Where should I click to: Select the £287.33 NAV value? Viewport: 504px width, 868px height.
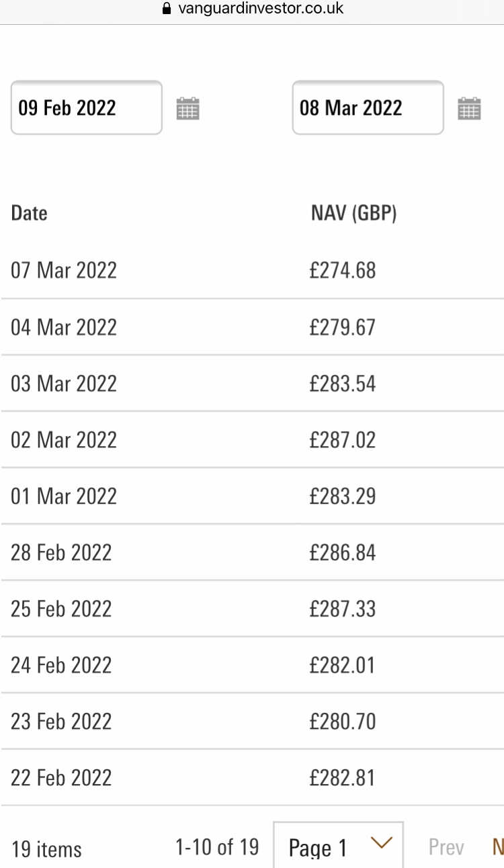343,609
